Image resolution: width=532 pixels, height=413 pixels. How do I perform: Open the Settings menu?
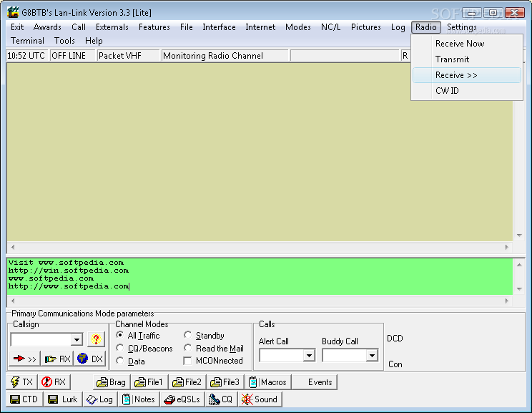pyautogui.click(x=461, y=27)
